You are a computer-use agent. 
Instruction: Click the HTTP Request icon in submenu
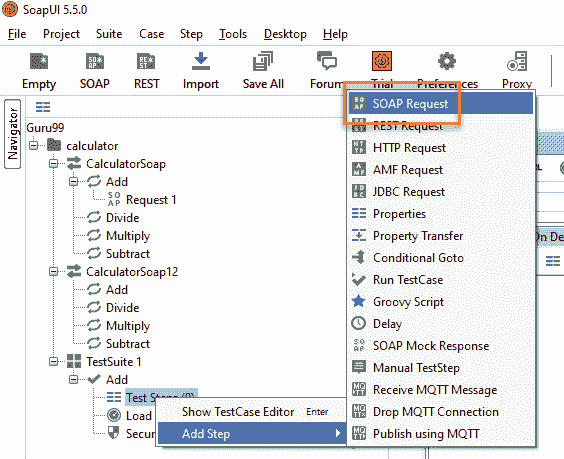pyautogui.click(x=359, y=147)
